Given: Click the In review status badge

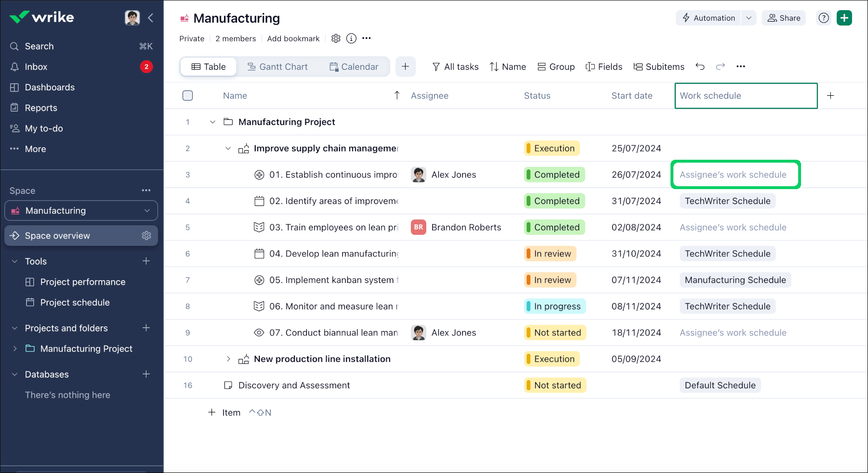Looking at the screenshot, I should tap(550, 254).
